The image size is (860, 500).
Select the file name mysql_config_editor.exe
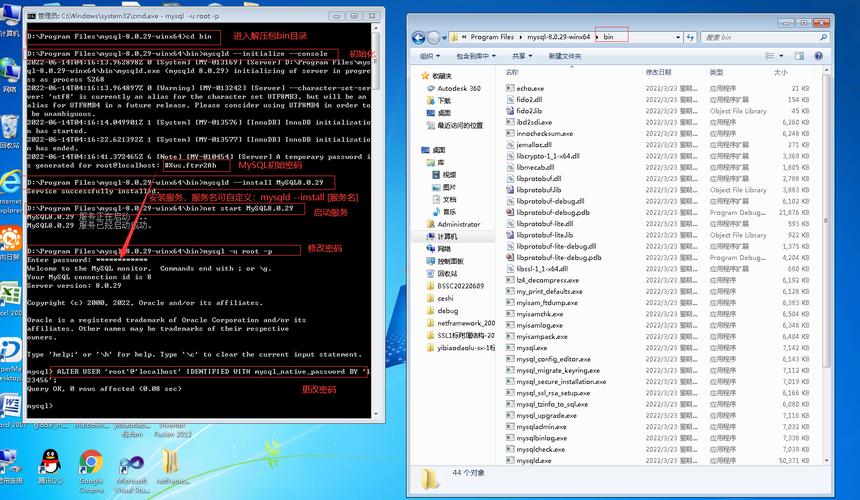(x=553, y=359)
